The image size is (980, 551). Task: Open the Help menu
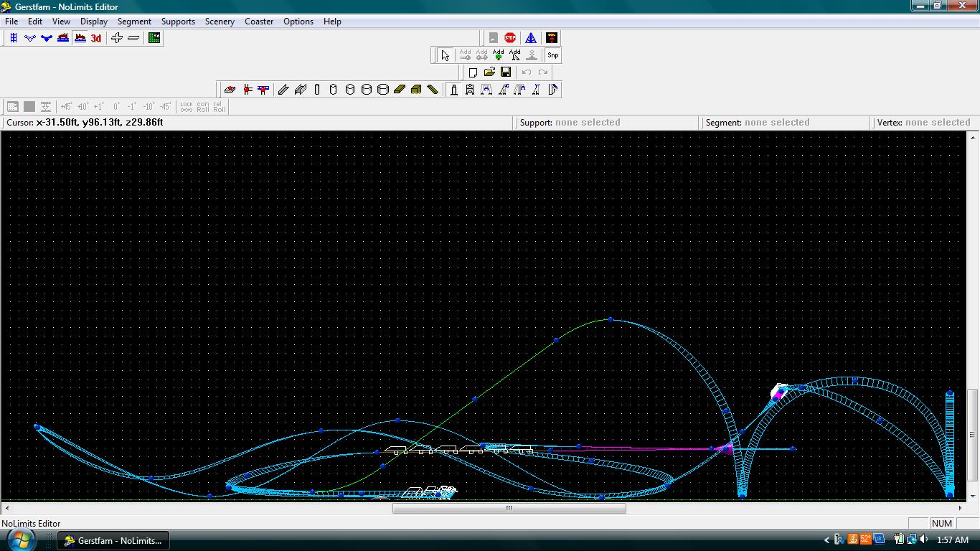pyautogui.click(x=332, y=22)
